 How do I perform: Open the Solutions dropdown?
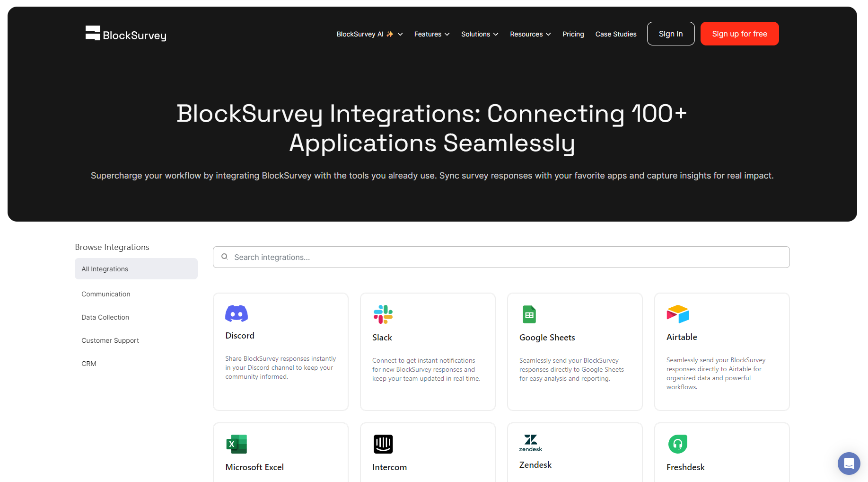479,34
